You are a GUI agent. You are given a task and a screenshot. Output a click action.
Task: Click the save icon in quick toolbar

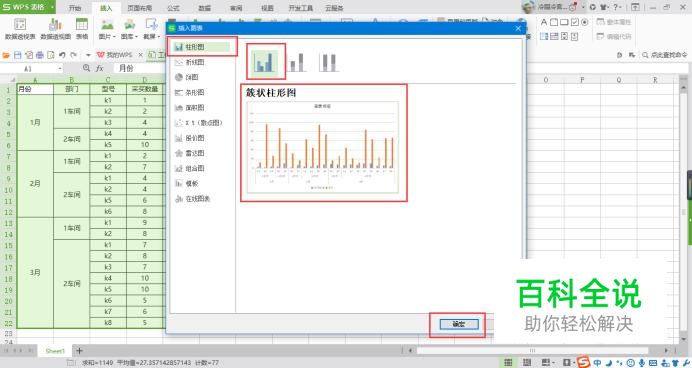point(18,55)
